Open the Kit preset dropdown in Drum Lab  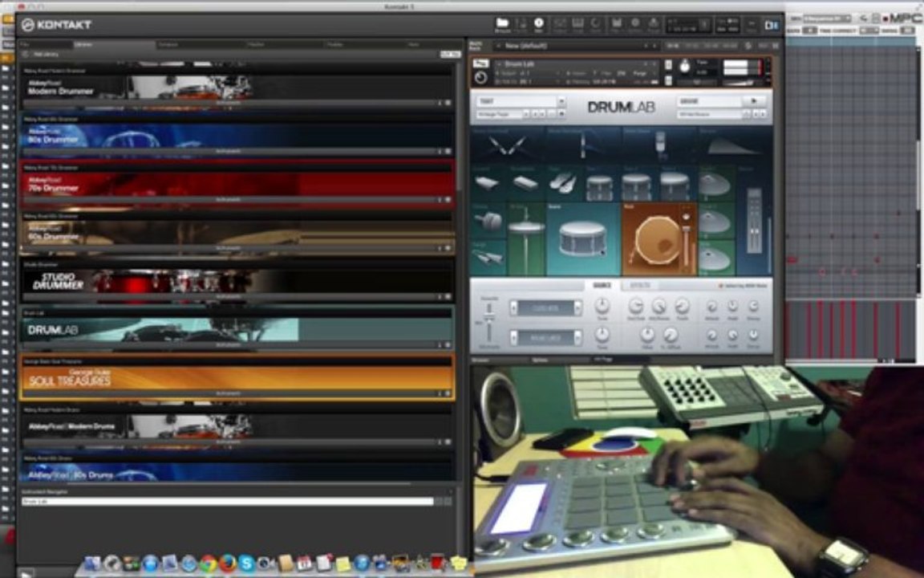click(521, 101)
